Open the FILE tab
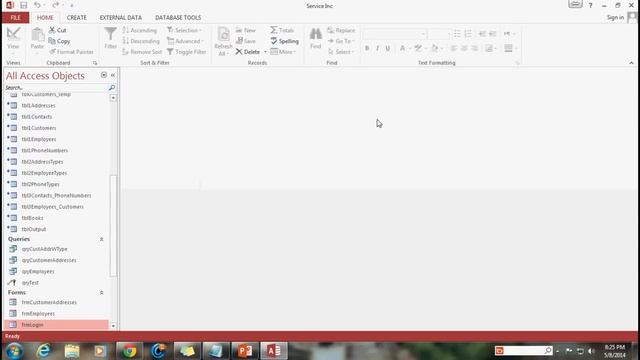Screen dimensions: 640x360 pos(16,18)
